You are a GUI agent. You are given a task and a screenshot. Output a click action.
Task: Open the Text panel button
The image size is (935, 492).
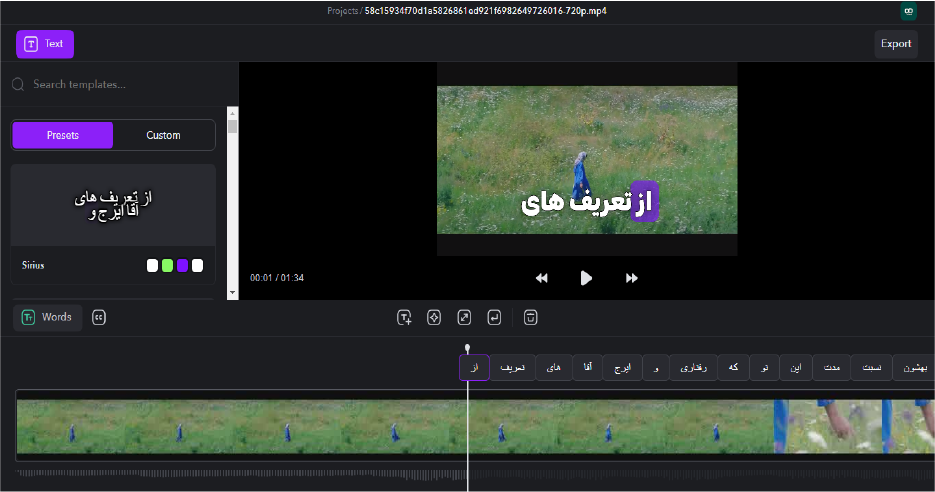pos(45,44)
